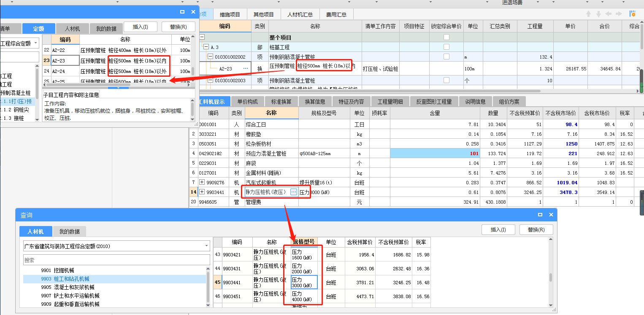Open 说明信息 tab
The height and width of the screenshot is (315, 644).
click(476, 102)
